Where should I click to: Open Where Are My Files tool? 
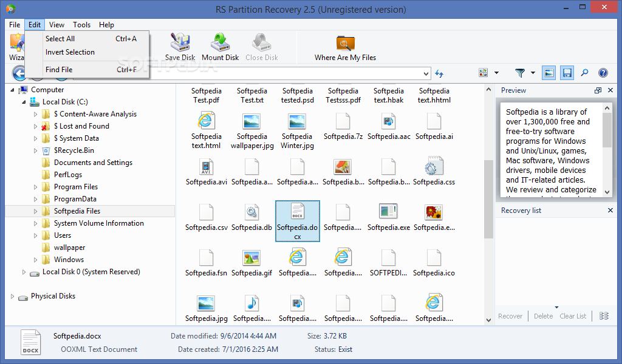point(345,47)
